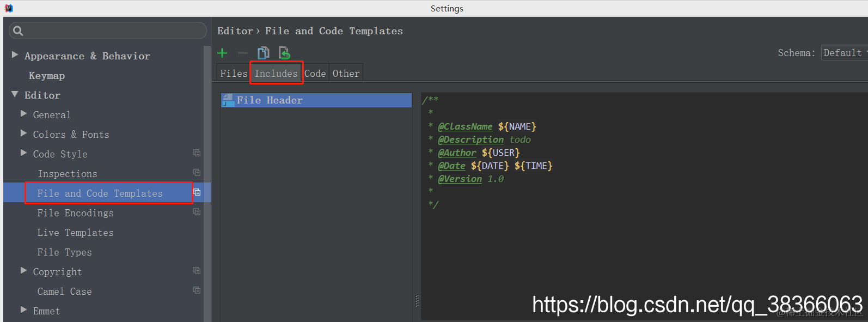
Task: Open the Schema Default dropdown
Action: point(844,53)
